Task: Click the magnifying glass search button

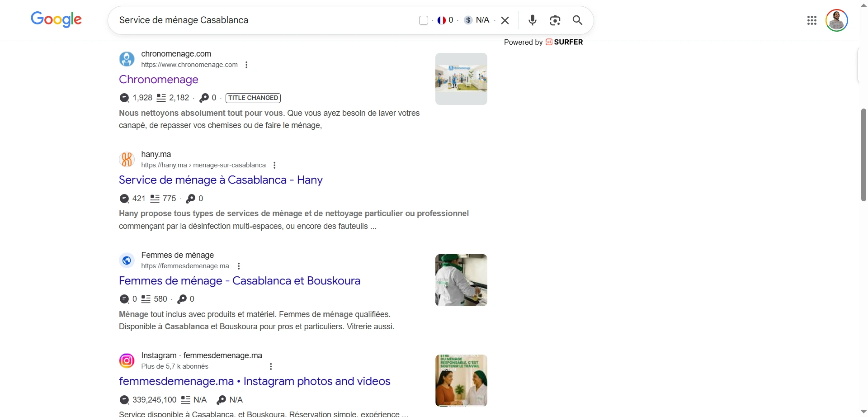Action: click(x=577, y=20)
